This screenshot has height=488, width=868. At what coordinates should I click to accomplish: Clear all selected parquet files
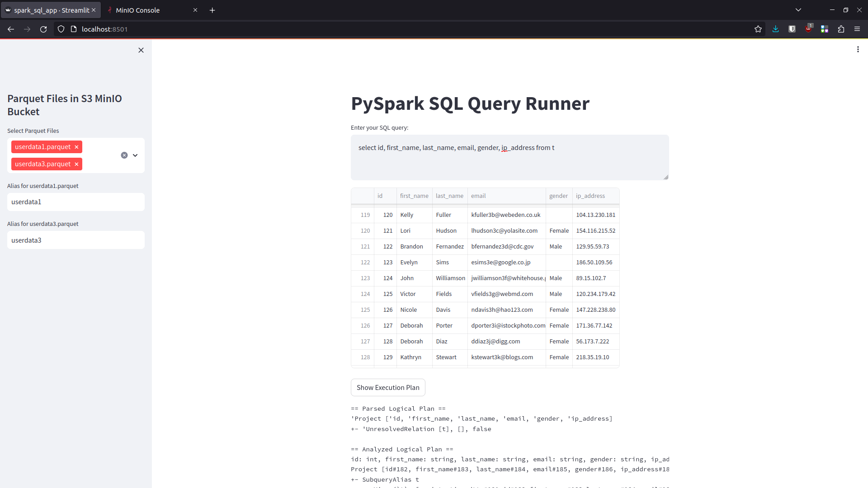coord(124,155)
